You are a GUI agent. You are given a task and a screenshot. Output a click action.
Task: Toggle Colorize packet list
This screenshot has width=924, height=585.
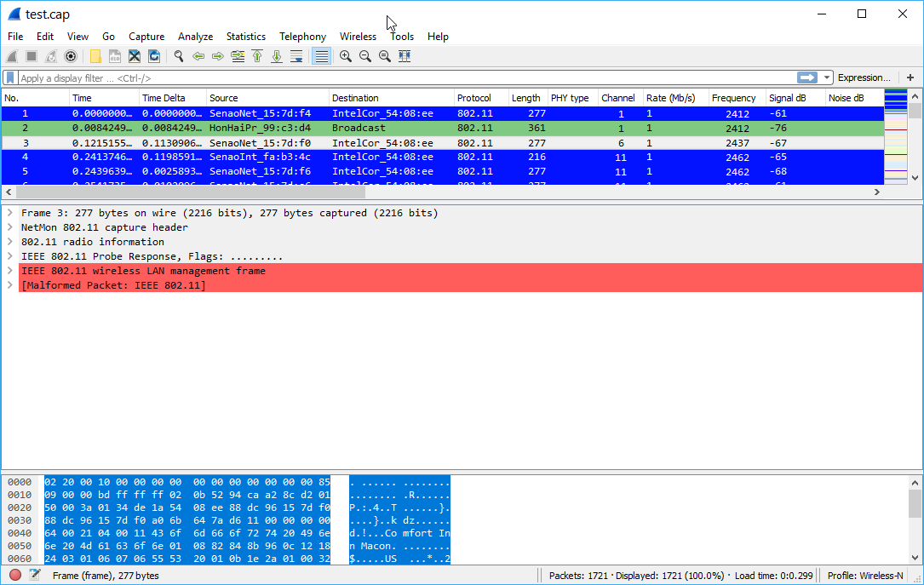(321, 55)
